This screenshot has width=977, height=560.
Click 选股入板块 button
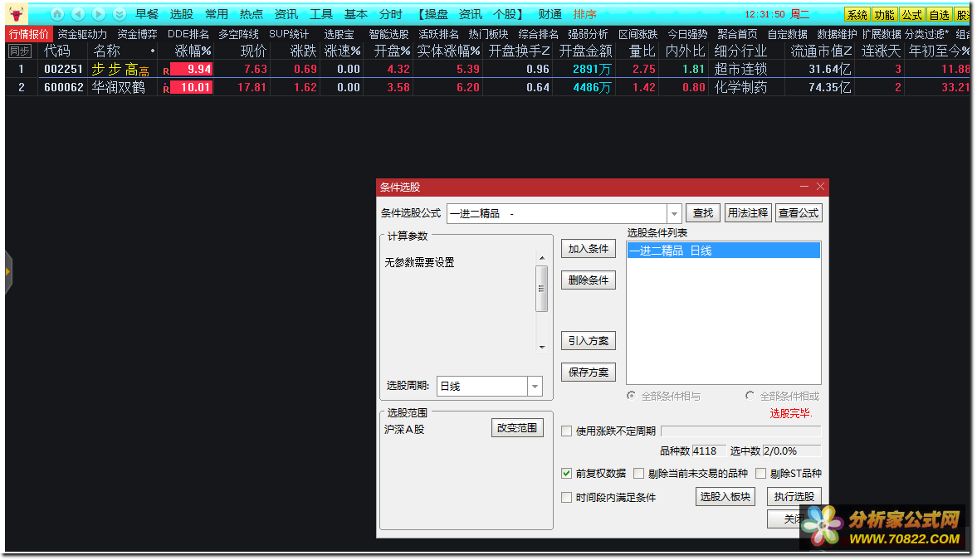click(x=725, y=496)
